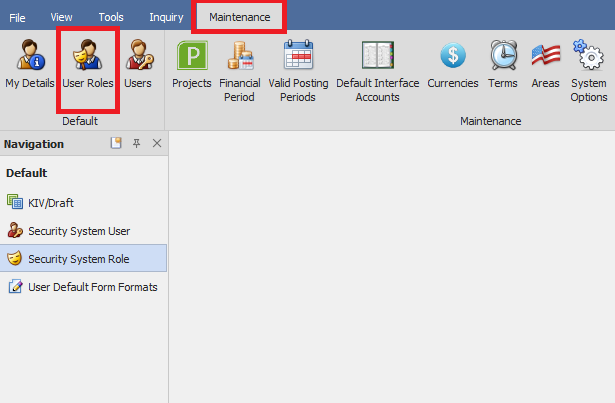Select Security System Role in Navigation
615x403 pixels.
pos(84,259)
